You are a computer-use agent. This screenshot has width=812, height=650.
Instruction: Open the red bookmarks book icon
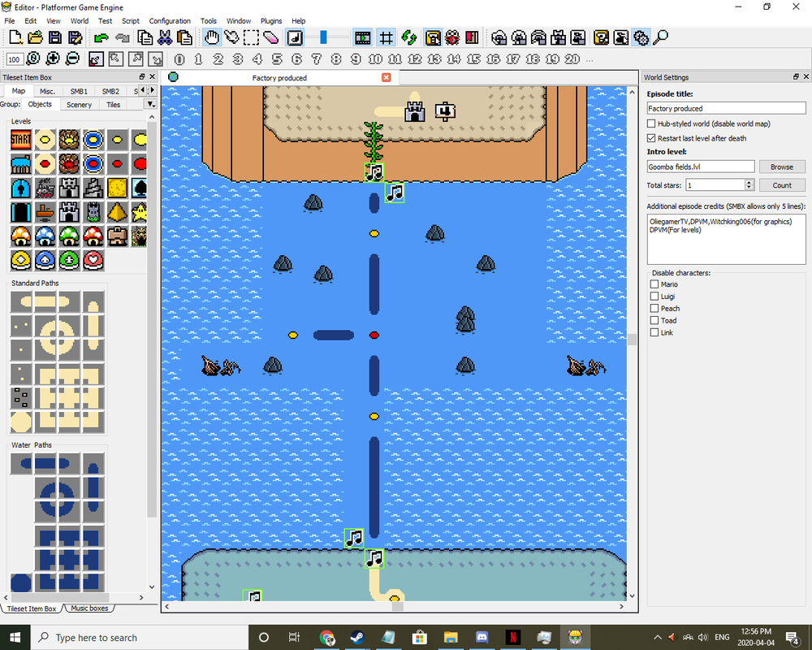coord(472,38)
